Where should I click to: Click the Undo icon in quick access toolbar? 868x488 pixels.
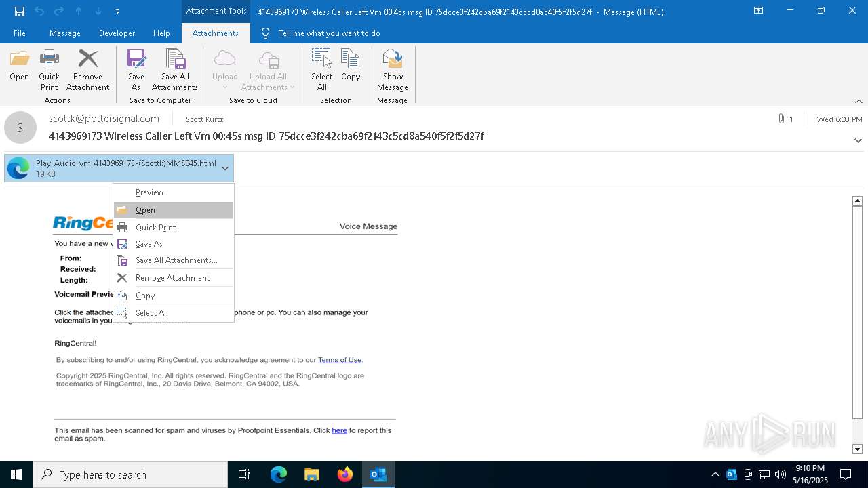coord(39,12)
